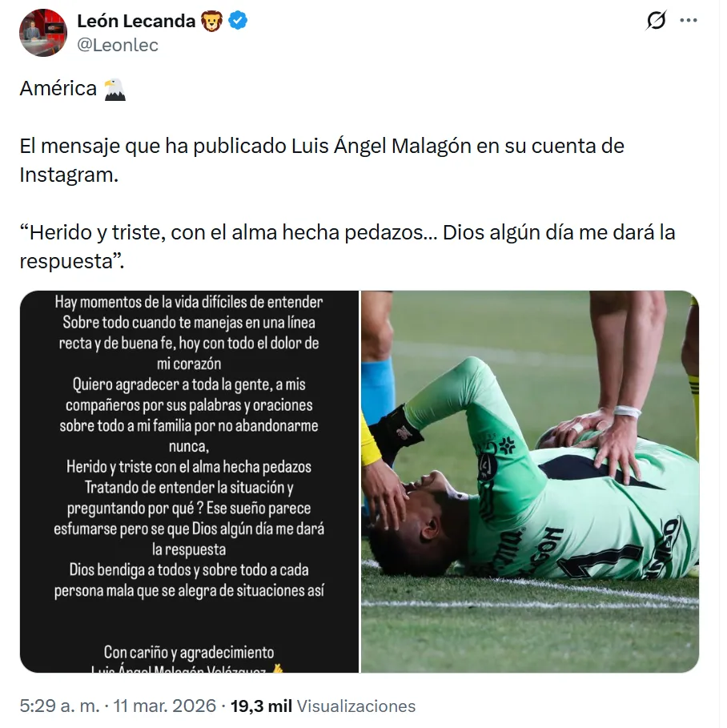Click the Visualizaciones label
The width and height of the screenshot is (727, 728).
[x=356, y=706]
